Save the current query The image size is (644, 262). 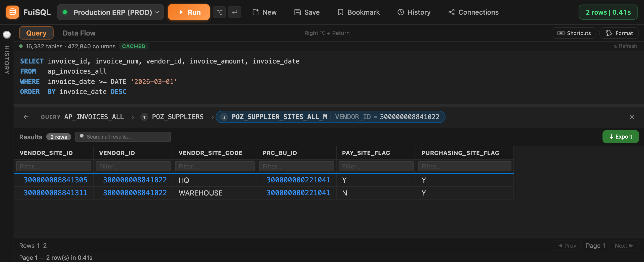point(307,12)
